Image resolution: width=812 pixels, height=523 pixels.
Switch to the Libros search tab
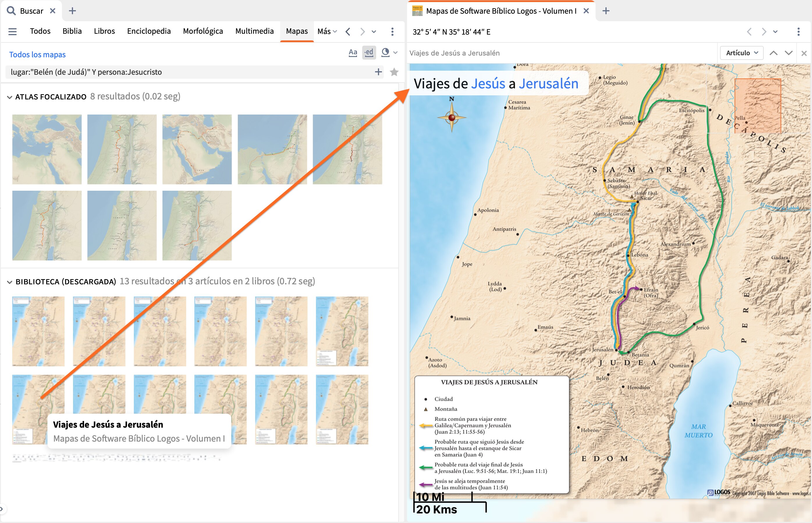point(104,31)
